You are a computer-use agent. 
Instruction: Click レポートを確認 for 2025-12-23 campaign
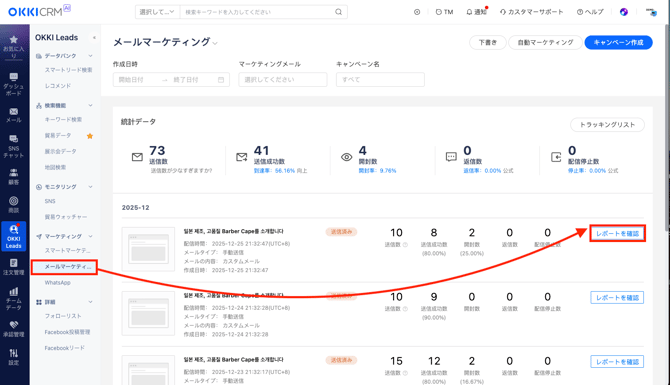(617, 361)
